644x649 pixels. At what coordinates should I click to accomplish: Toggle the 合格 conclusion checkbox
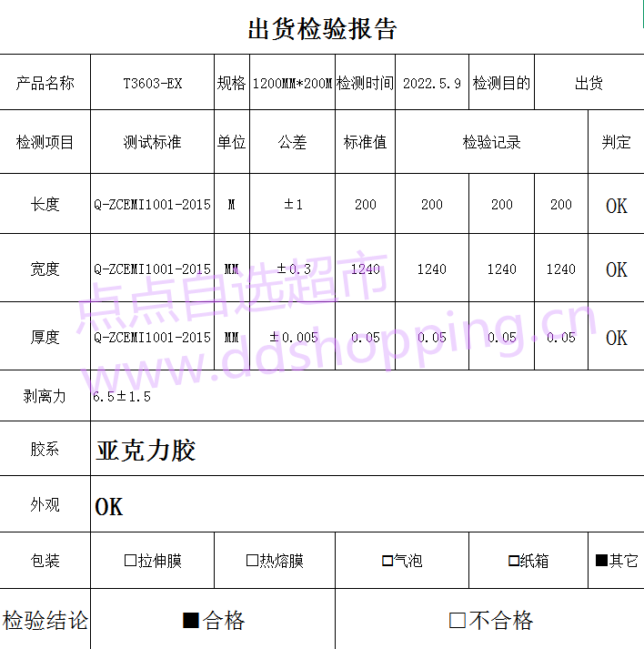(191, 621)
